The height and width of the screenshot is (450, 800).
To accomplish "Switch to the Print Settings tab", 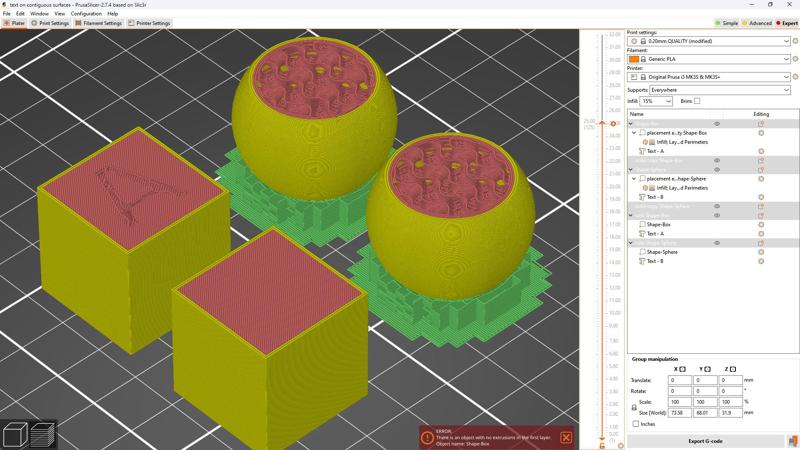I will (x=50, y=23).
